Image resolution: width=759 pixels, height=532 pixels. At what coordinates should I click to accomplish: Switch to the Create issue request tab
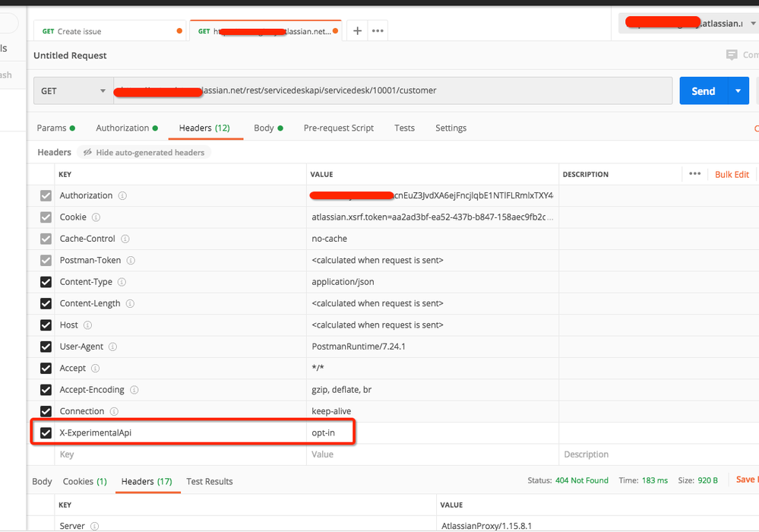click(x=110, y=31)
